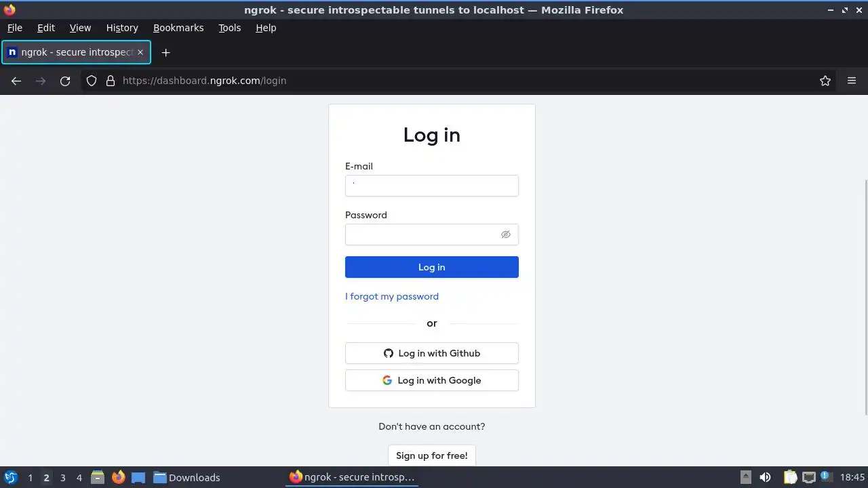Open the File menu
The height and width of the screenshot is (488, 868).
pos(14,28)
